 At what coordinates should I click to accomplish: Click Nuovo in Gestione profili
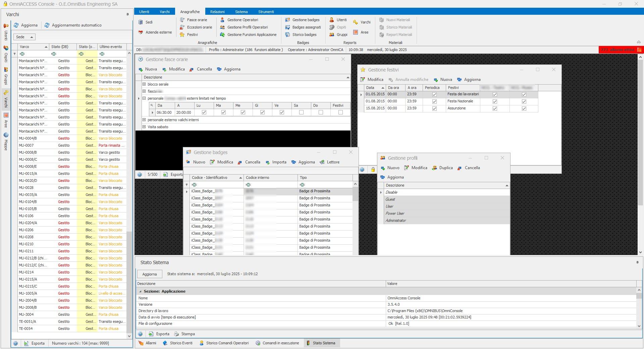(x=390, y=168)
